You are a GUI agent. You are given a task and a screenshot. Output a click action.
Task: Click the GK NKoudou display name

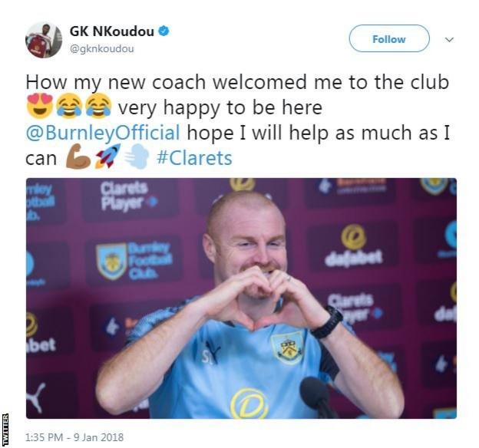pos(112,31)
